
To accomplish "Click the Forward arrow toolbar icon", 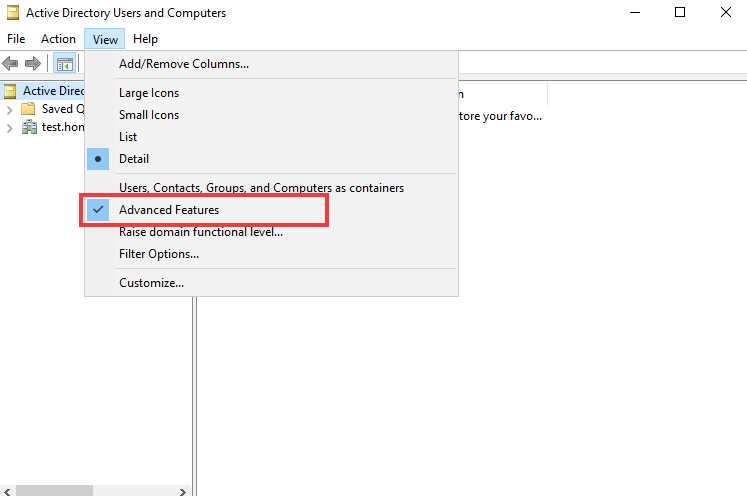I will (33, 64).
